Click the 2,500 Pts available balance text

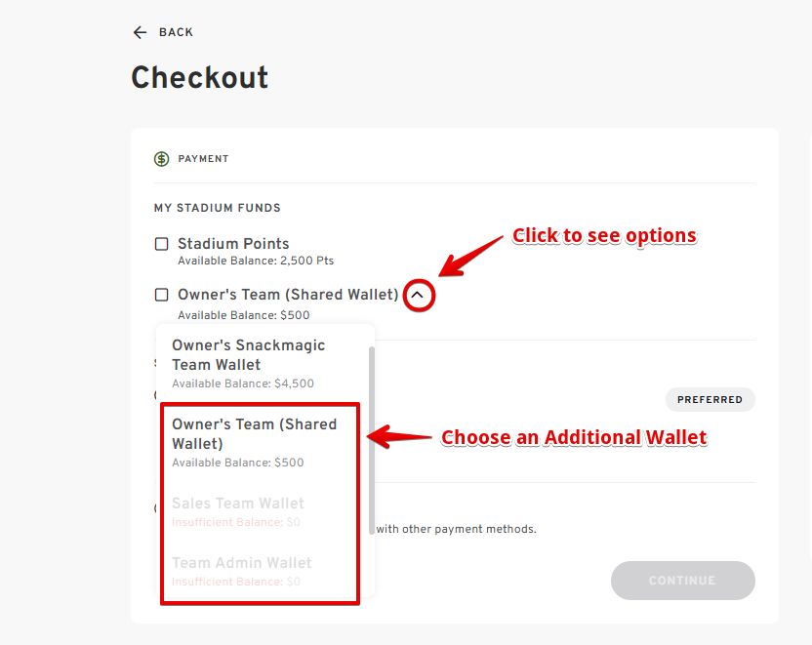[x=256, y=262]
